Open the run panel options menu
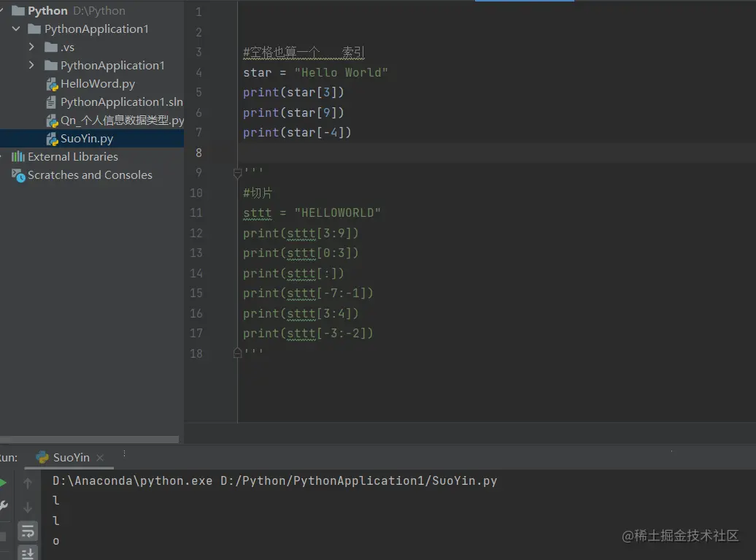This screenshot has width=756, height=560. pos(124,453)
